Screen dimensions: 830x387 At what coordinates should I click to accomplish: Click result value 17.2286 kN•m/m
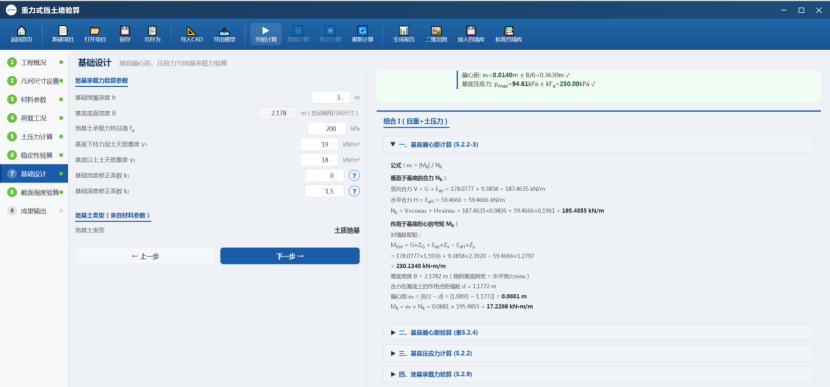510,307
